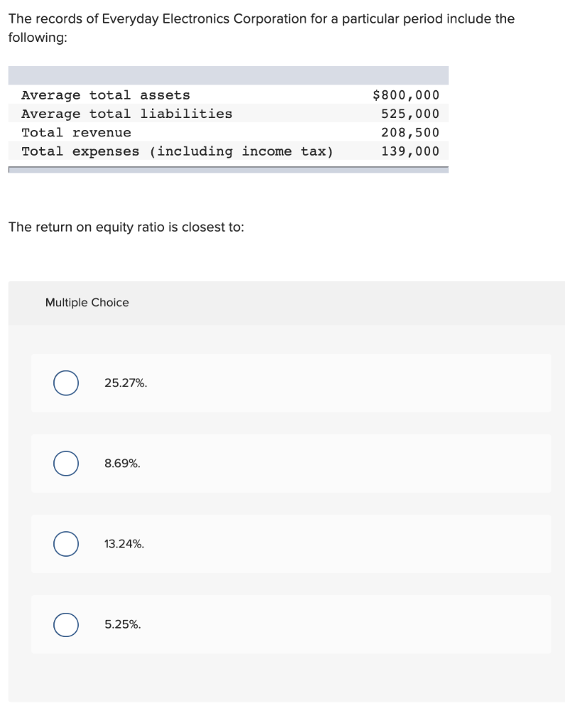Click the 8.69% answer label text
The width and height of the screenshot is (565, 728).
[122, 464]
